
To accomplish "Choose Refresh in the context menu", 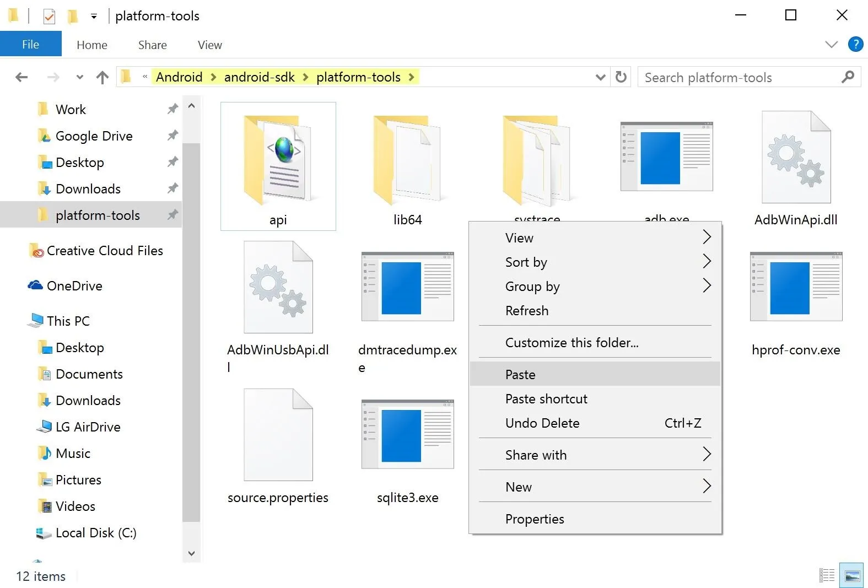I will tap(595, 310).
